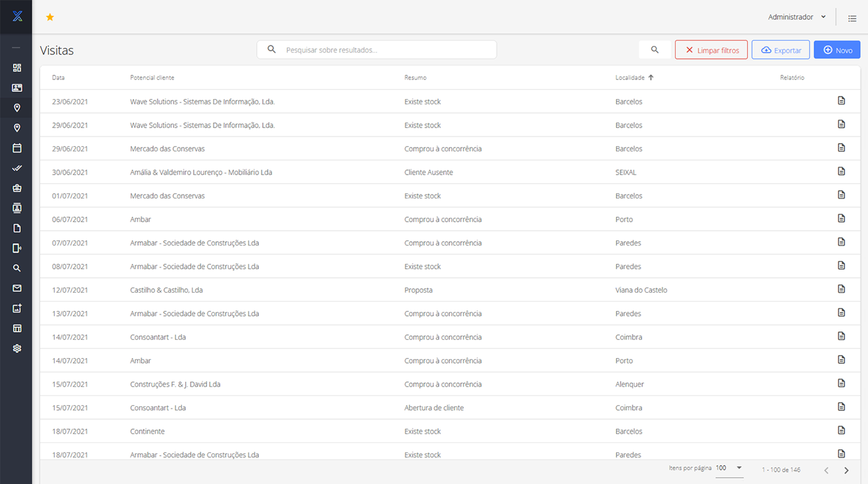Click the magnifier search icon in sidebar

[17, 268]
